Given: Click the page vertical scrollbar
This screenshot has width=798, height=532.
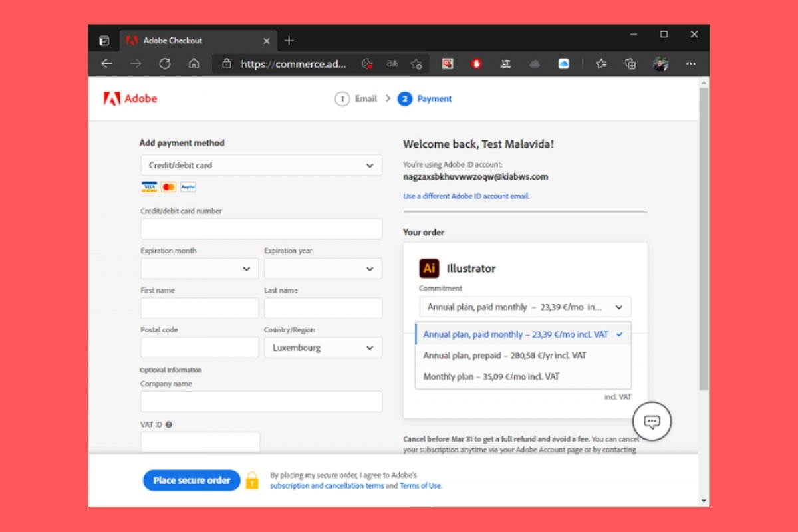Looking at the screenshot, I should tap(704, 239).
